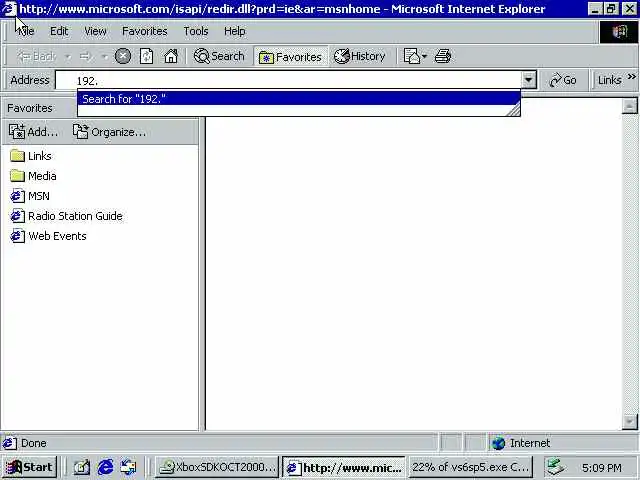Image resolution: width=640 pixels, height=480 pixels.
Task: Select the 'Search for "192."' suggestion
Action: coord(298,98)
